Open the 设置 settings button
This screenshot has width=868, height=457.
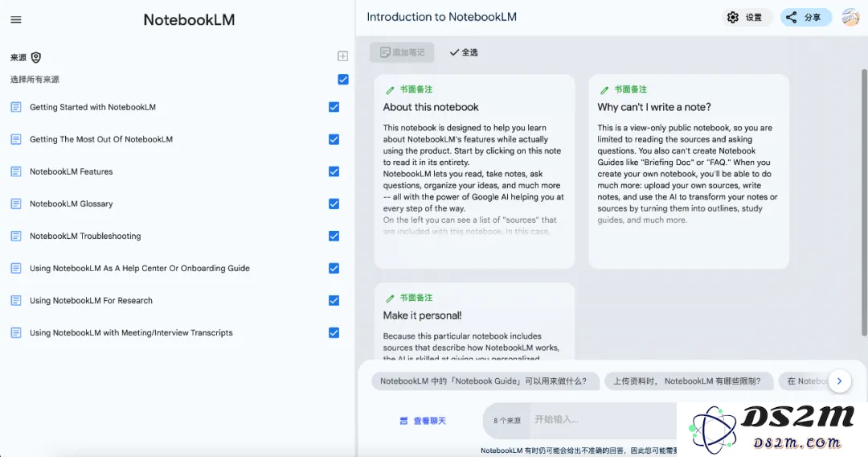click(747, 17)
